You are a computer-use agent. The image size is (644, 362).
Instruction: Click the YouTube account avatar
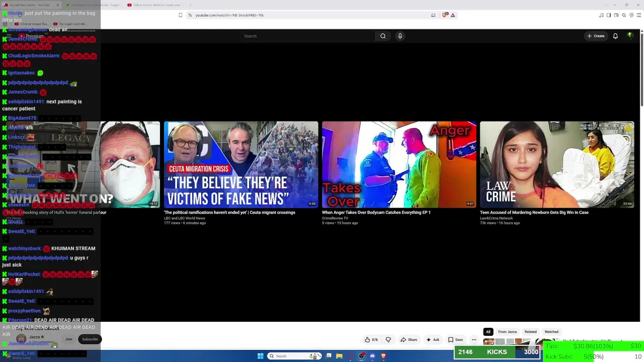click(630, 36)
